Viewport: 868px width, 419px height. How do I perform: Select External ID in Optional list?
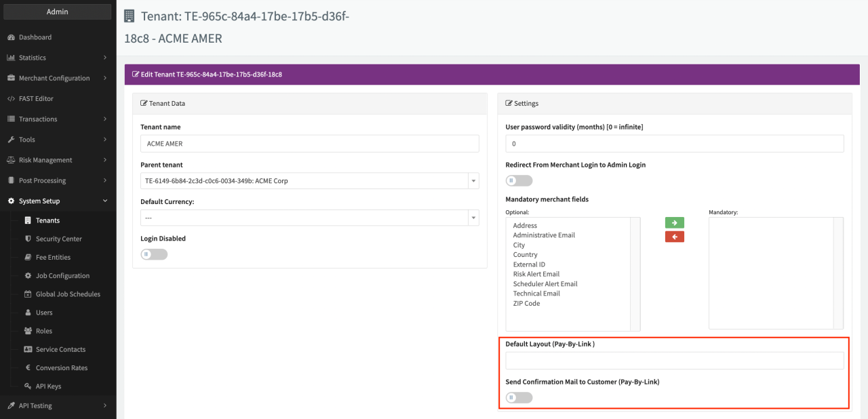point(529,264)
